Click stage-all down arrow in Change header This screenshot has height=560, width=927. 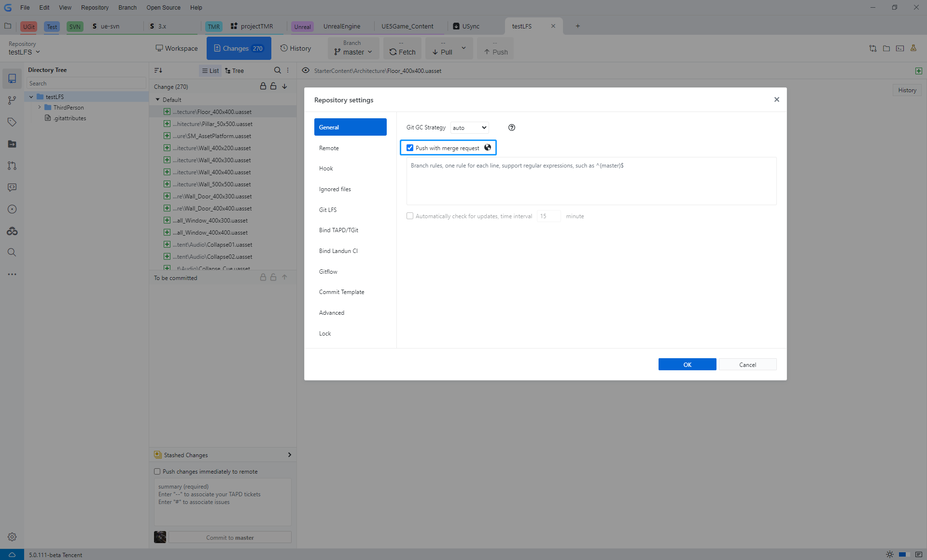[x=285, y=86]
